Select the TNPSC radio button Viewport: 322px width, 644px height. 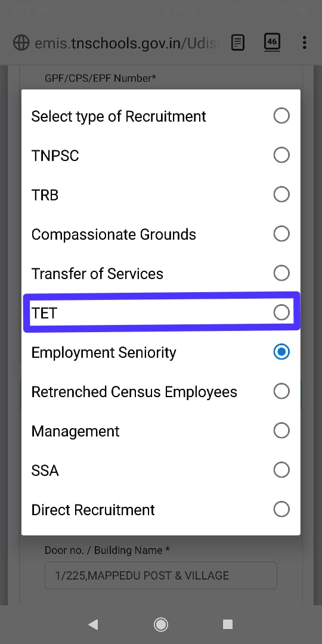(281, 155)
